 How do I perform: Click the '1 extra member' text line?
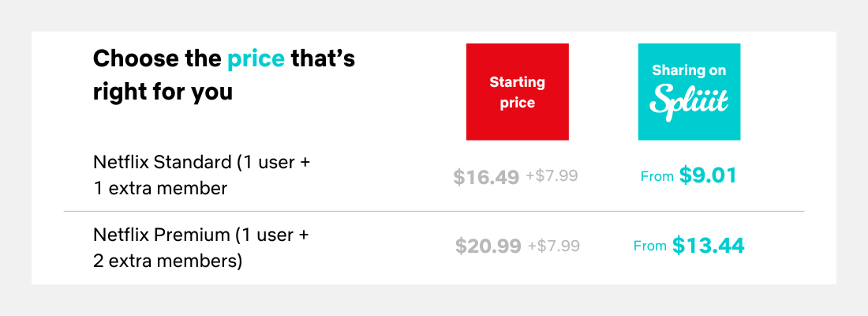click(x=160, y=189)
